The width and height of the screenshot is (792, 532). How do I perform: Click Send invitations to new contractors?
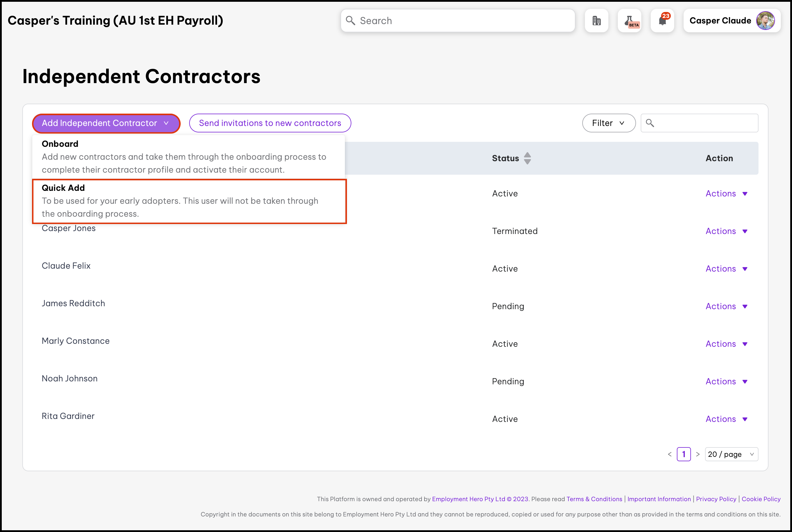(x=270, y=123)
